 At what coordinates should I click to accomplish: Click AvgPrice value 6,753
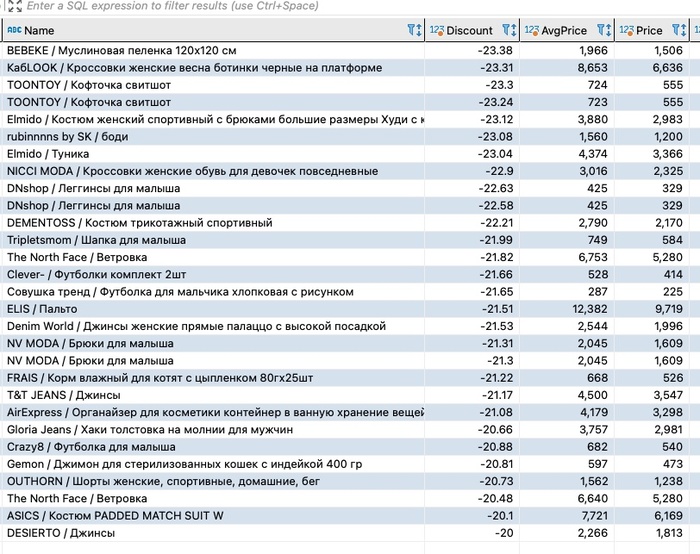tap(593, 258)
